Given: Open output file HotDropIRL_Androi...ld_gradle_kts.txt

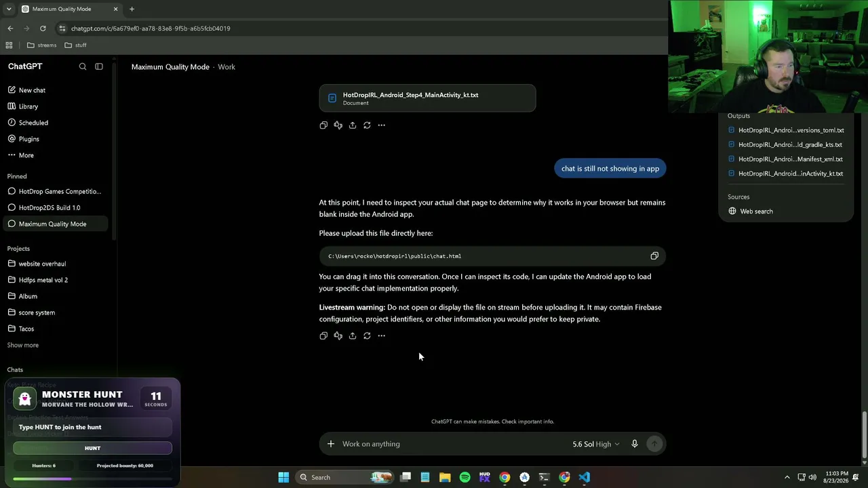Looking at the screenshot, I should [x=786, y=144].
